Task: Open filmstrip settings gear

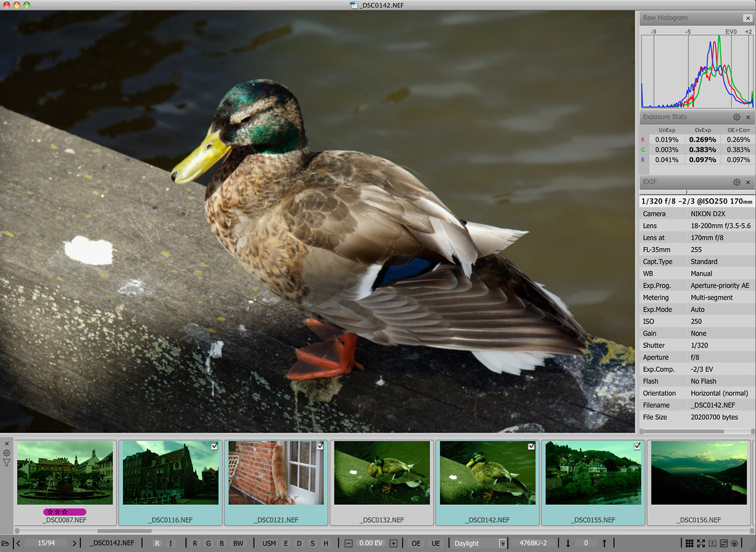Action: [6, 453]
